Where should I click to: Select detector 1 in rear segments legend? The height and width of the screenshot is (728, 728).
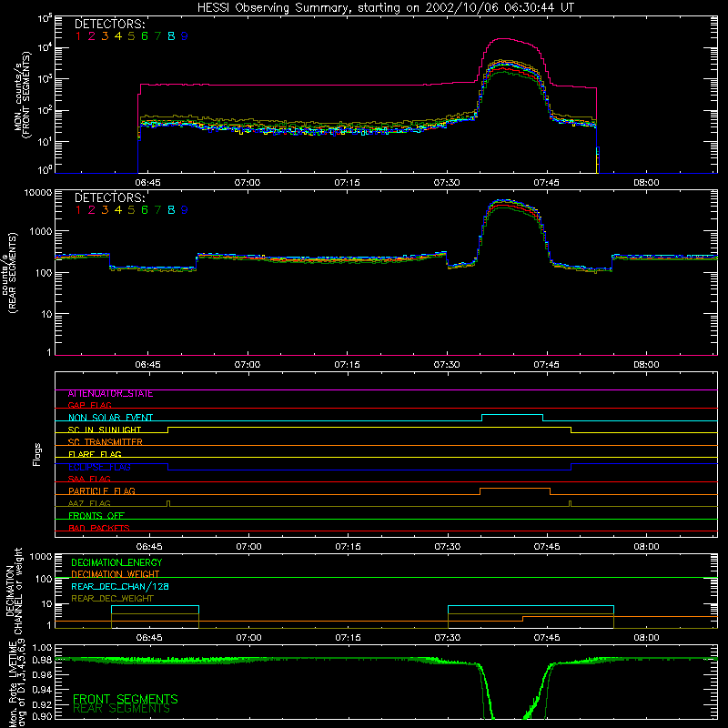pos(78,210)
